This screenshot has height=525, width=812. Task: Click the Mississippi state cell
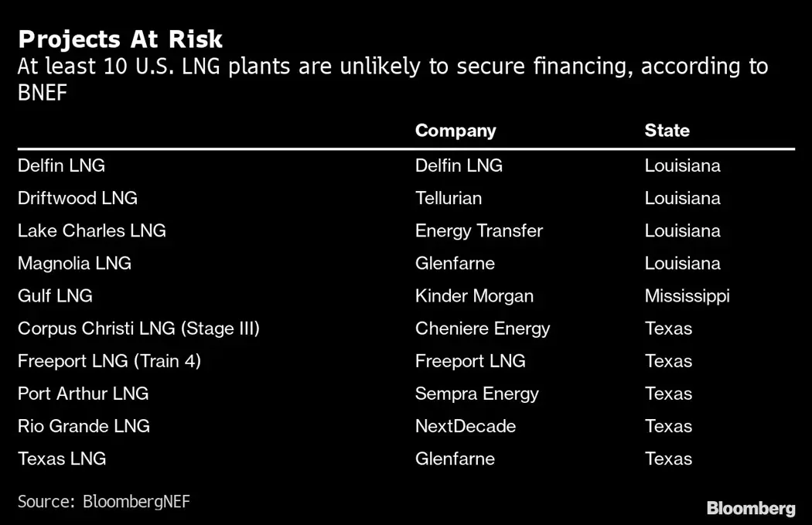(x=687, y=295)
